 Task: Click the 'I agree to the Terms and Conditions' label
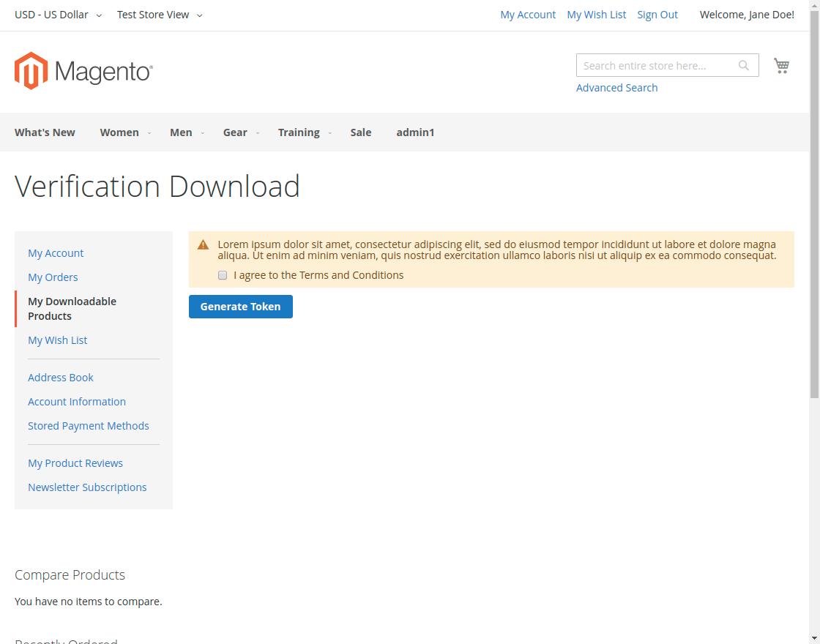pyautogui.click(x=318, y=275)
